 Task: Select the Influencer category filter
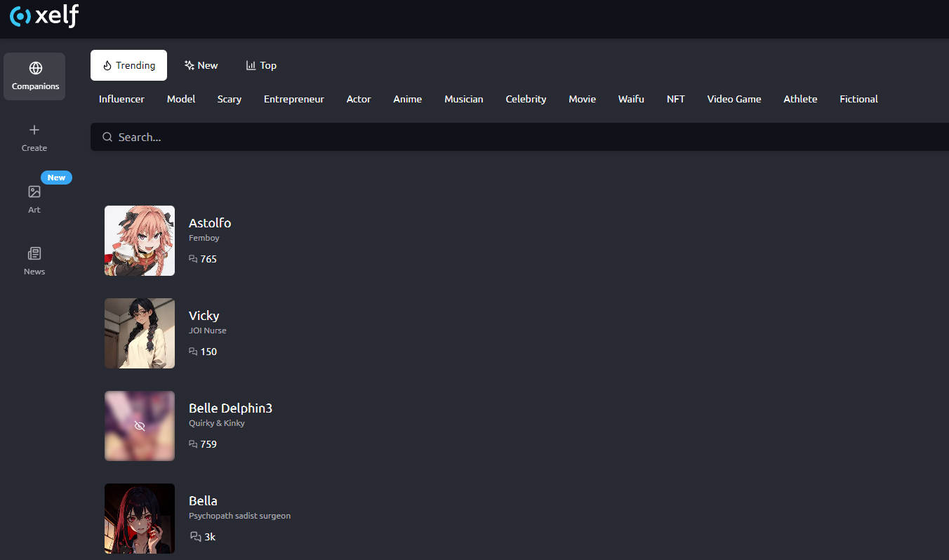click(x=121, y=99)
